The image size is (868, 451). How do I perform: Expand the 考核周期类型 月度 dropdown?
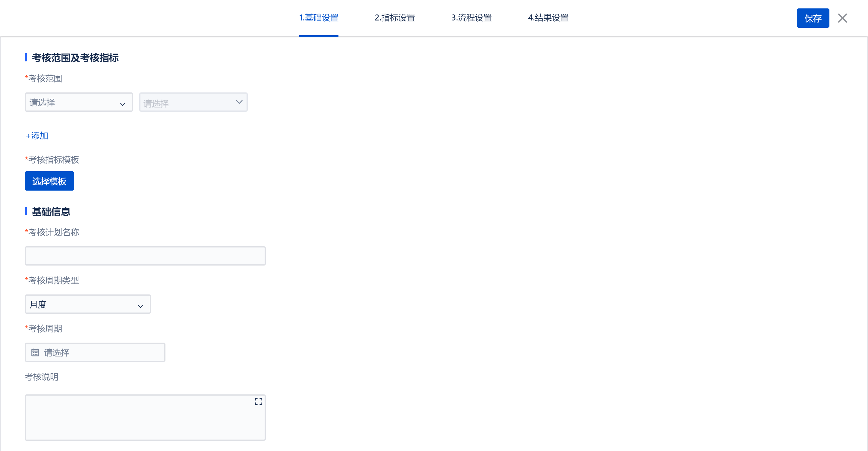point(88,304)
